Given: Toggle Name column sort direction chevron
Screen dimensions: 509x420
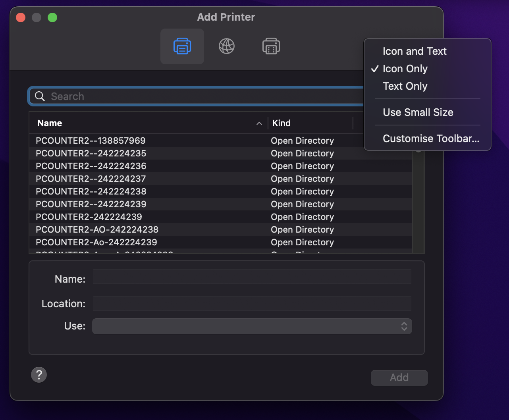Looking at the screenshot, I should click(259, 123).
